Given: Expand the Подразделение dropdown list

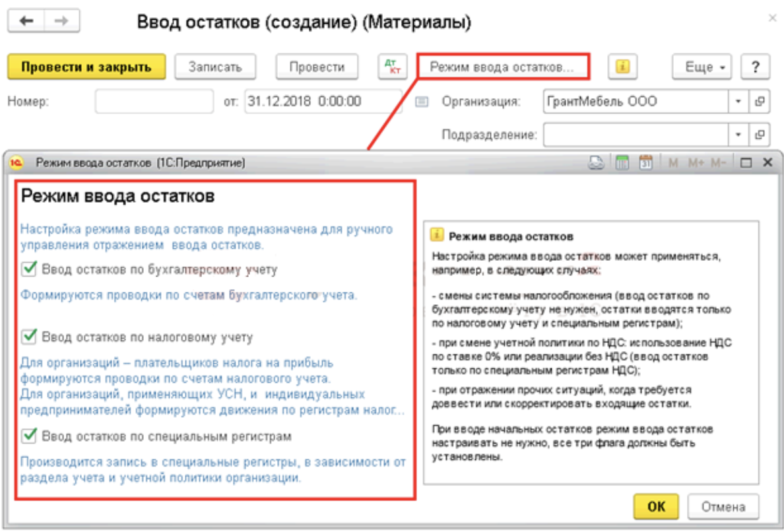Looking at the screenshot, I should [x=738, y=135].
